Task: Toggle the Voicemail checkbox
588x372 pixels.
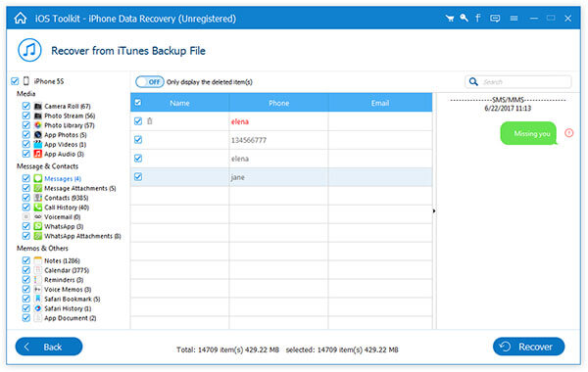Action: pyautogui.click(x=25, y=216)
